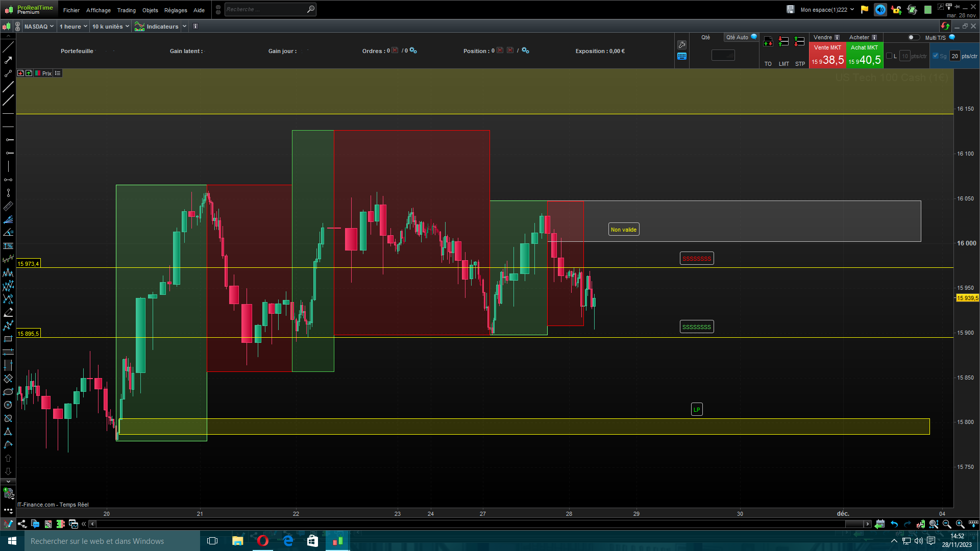
Task: Click the order book icon in bottom toolbar
Action: coord(61,524)
